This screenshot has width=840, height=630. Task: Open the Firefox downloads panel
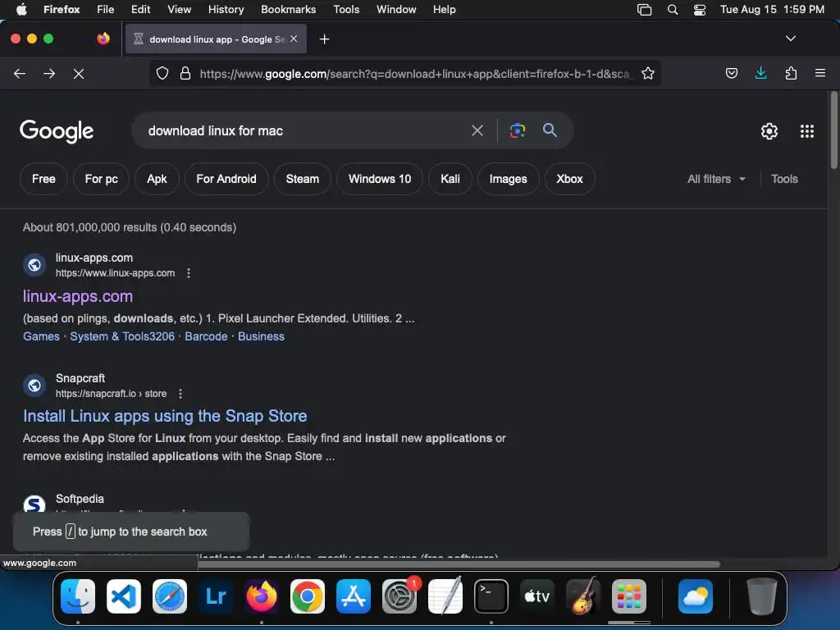[x=760, y=73]
